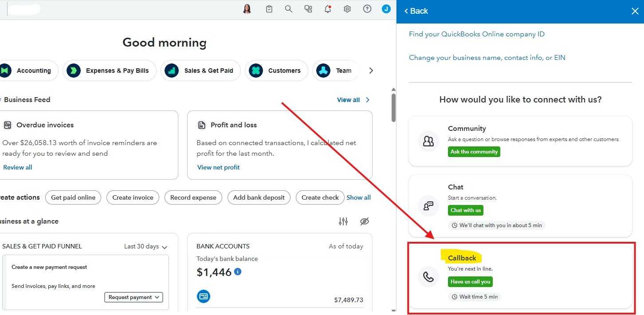Viewport: 644px width, 315px height.
Task: Click Record expense action
Action: [x=193, y=197]
